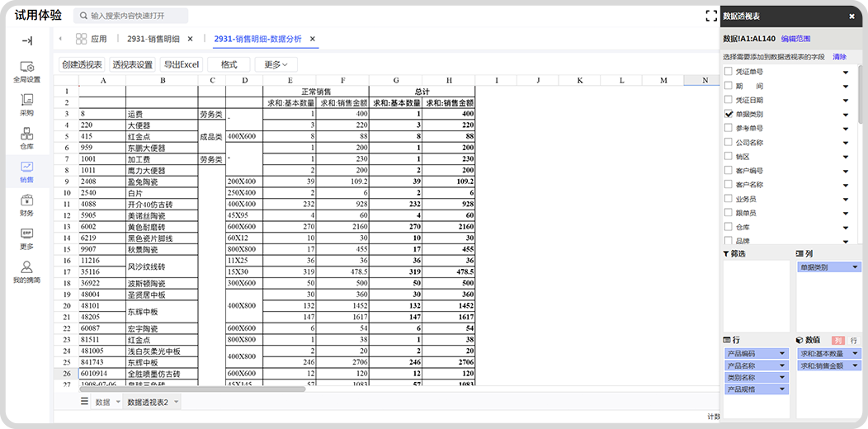Click the 格式 button

229,65
